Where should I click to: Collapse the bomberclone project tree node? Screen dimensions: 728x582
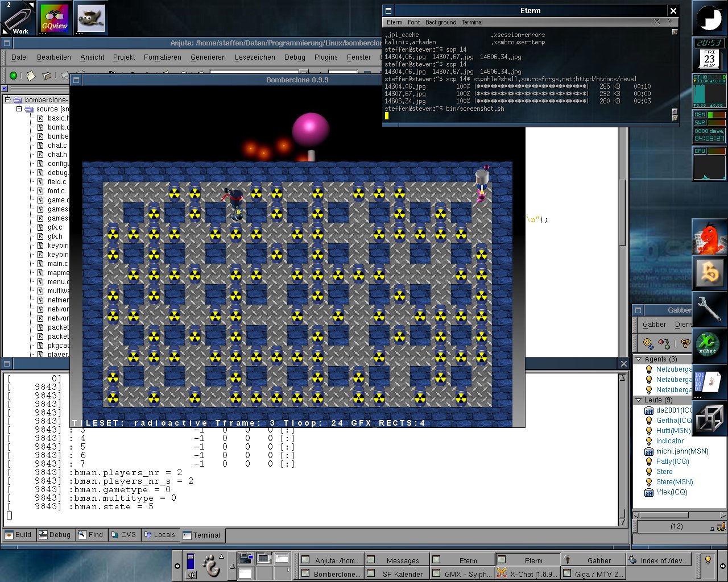8,100
